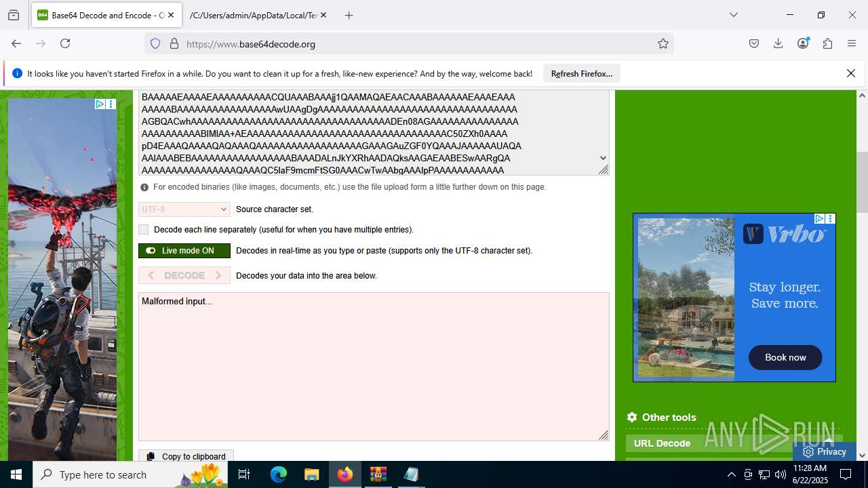The width and height of the screenshot is (868, 488).
Task: Switch to the Base64 Decode and Encode tab
Action: (x=106, y=15)
